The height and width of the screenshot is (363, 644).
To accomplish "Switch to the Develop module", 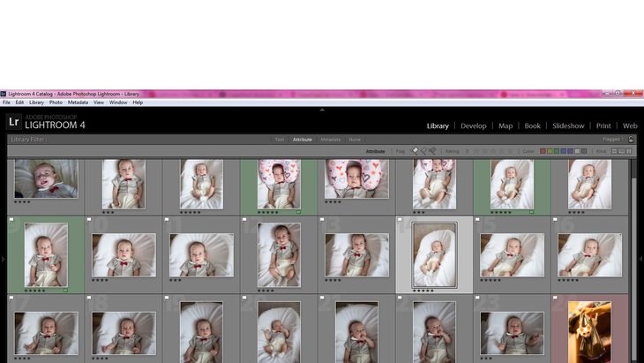I will (473, 125).
